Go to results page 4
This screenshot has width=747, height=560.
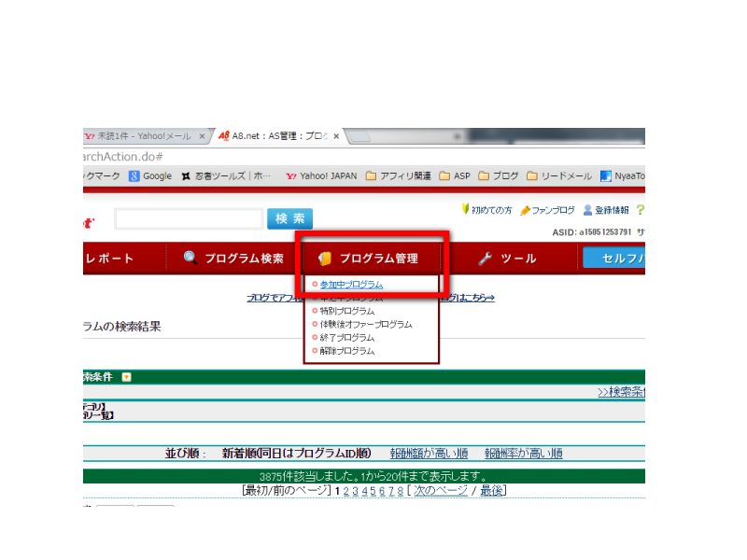click(x=364, y=491)
